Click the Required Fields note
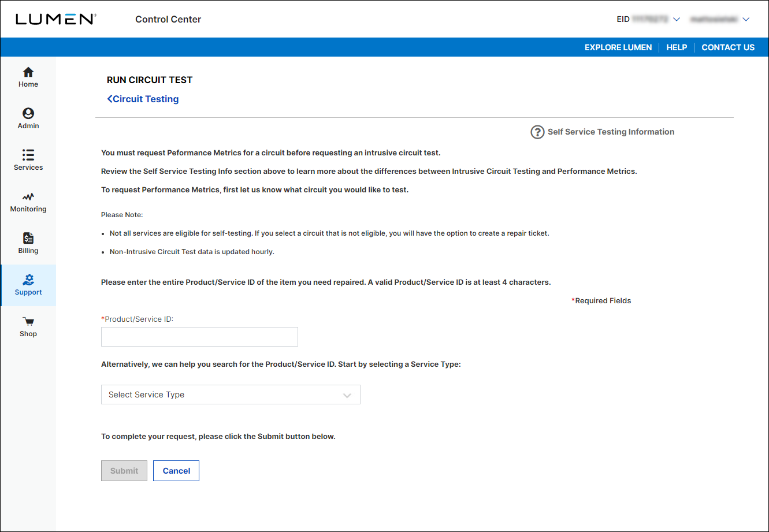This screenshot has width=769, height=532. click(x=601, y=300)
